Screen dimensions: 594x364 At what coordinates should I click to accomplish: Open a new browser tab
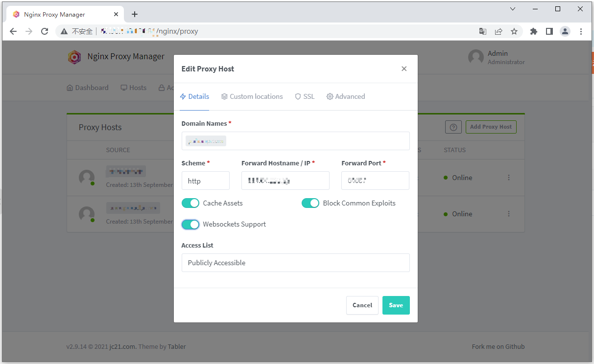(x=135, y=14)
